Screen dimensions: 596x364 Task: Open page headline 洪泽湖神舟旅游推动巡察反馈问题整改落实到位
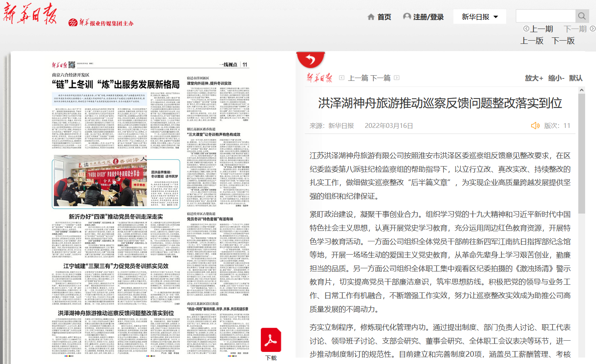pos(116,313)
